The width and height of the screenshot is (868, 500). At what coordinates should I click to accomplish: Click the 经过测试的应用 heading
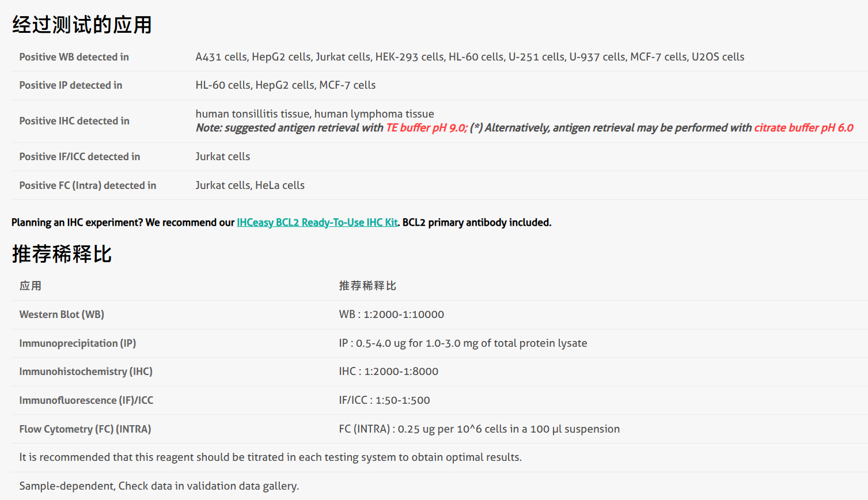pos(82,25)
